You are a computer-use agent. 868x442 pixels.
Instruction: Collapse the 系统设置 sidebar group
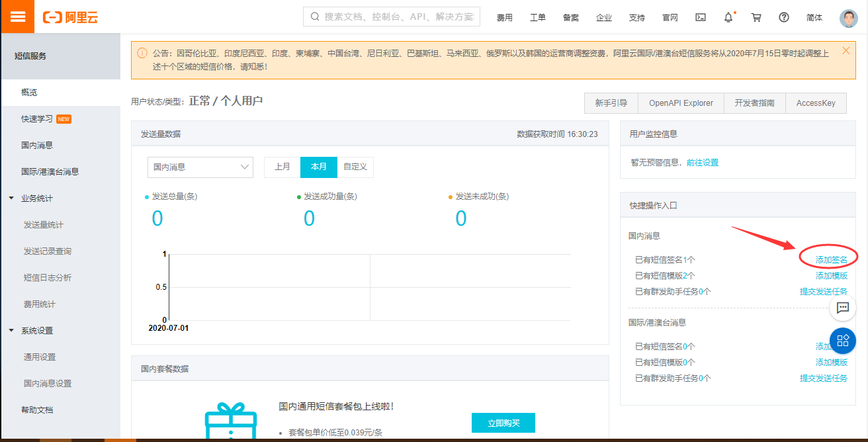pos(11,331)
